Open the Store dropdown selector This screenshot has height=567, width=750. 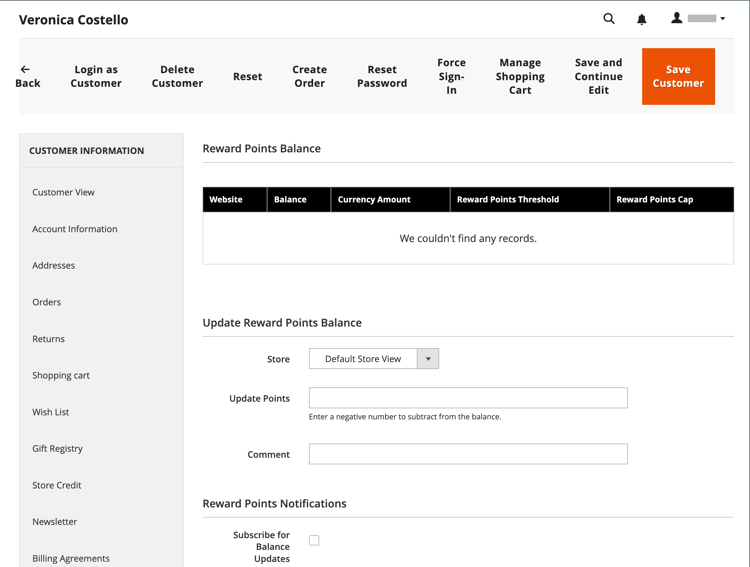coord(374,359)
